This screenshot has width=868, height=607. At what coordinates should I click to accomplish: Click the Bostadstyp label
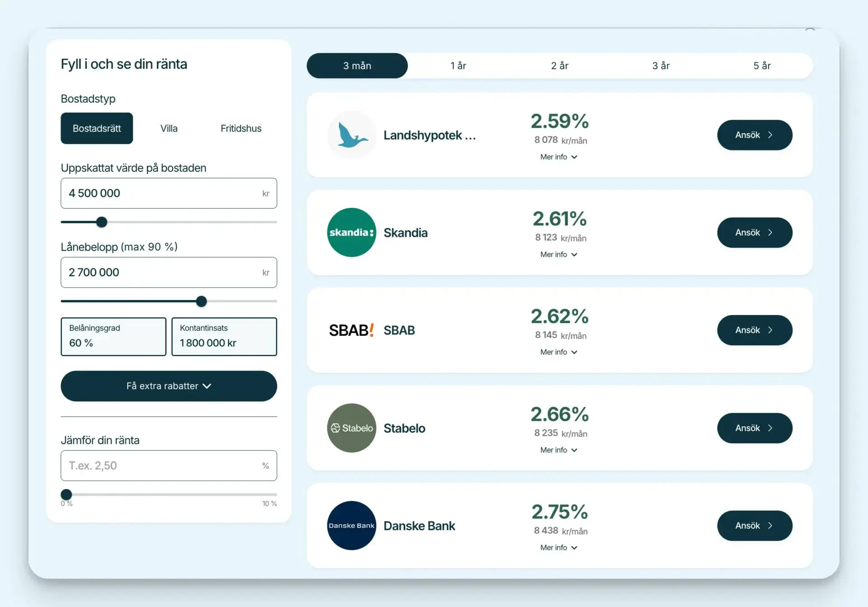[88, 99]
